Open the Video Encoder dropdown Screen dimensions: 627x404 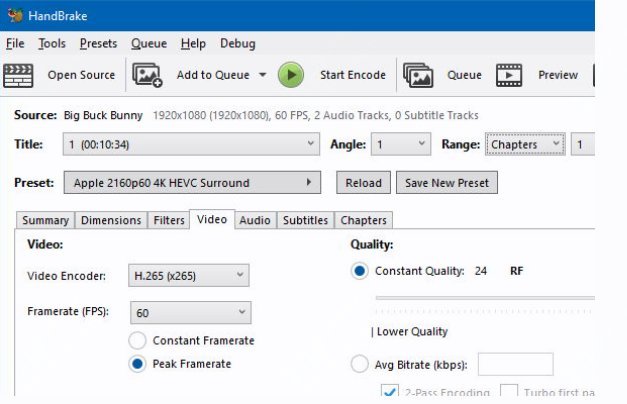(x=189, y=276)
